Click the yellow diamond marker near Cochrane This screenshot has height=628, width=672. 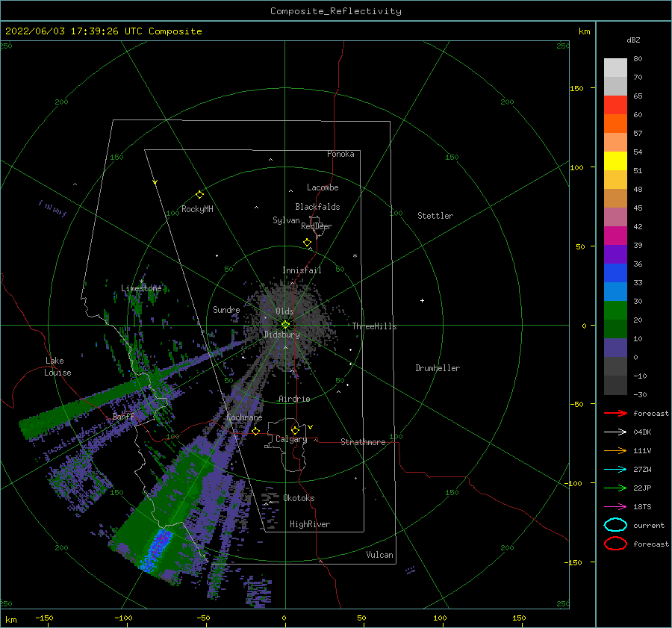click(256, 432)
